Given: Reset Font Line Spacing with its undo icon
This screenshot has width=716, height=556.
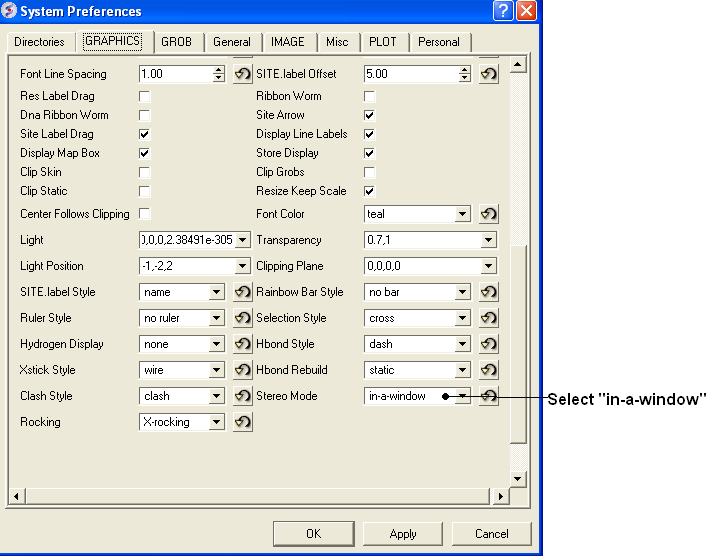Looking at the screenshot, I should 242,74.
